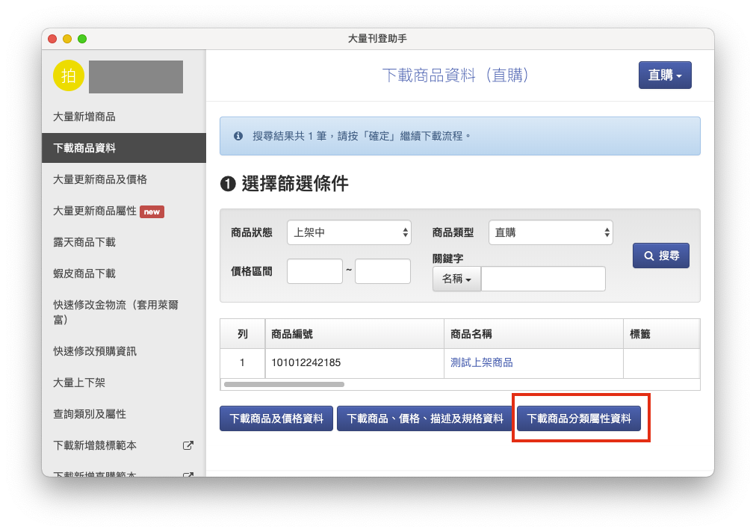
Task: Open the 名稱 keyword type dropdown
Action: tap(456, 279)
